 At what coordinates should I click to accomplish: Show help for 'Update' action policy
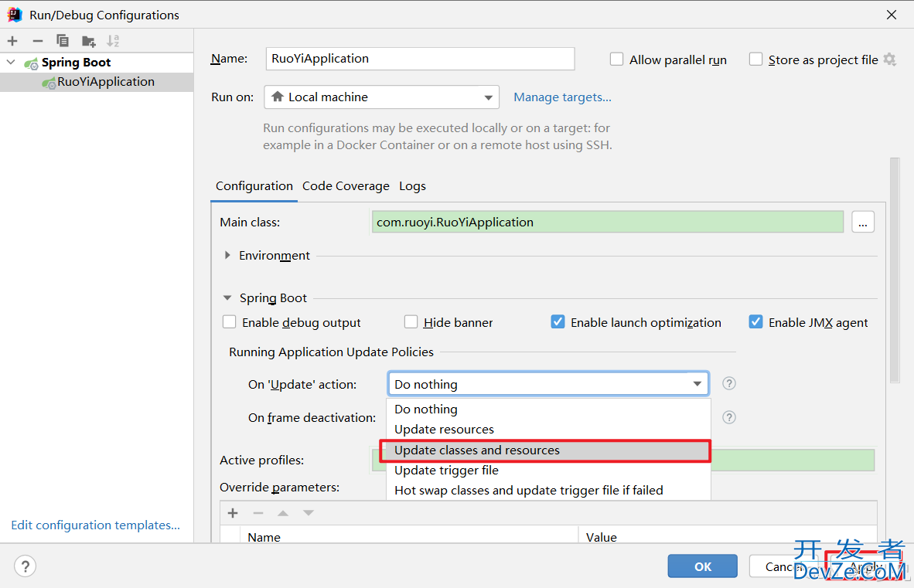click(x=728, y=384)
